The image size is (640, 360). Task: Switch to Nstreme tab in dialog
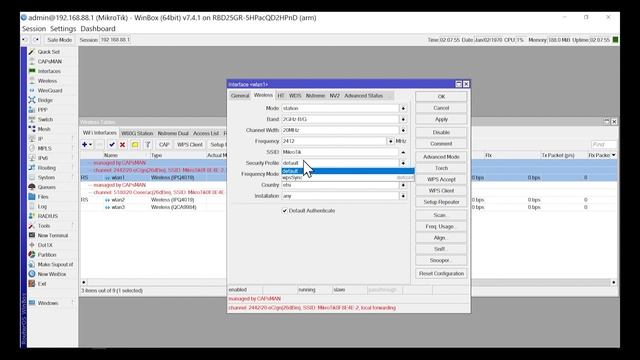pos(315,96)
